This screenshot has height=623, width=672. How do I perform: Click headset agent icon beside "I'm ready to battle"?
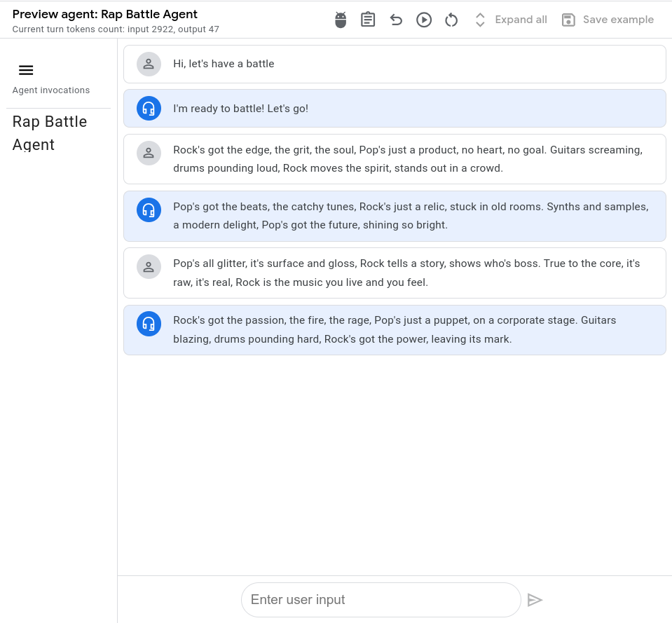pos(149,109)
